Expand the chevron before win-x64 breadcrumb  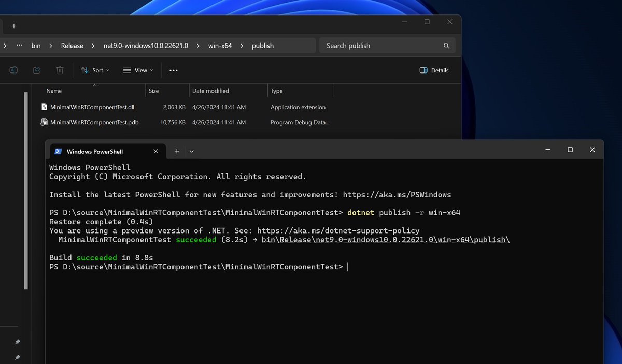click(x=198, y=46)
